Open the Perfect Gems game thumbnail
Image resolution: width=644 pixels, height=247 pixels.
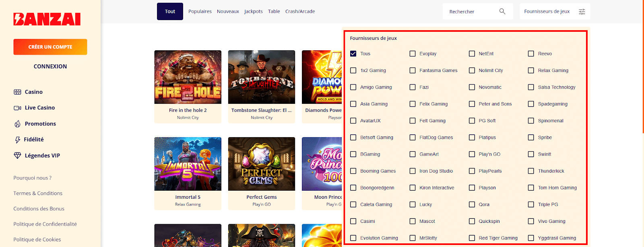pyautogui.click(x=262, y=164)
